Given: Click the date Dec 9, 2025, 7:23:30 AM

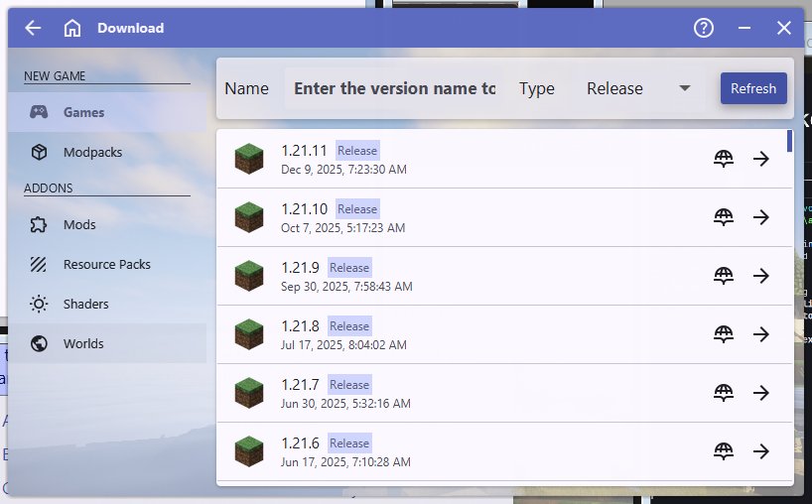Looking at the screenshot, I should pos(343,170).
